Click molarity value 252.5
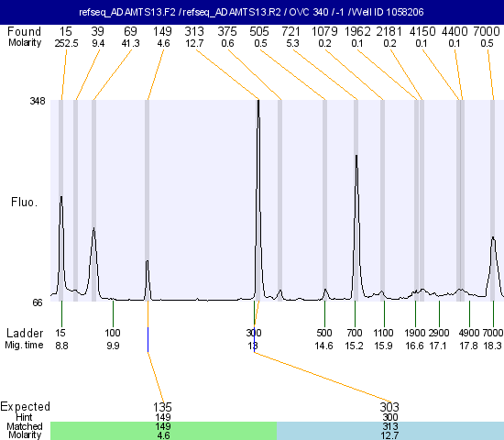 [66, 43]
